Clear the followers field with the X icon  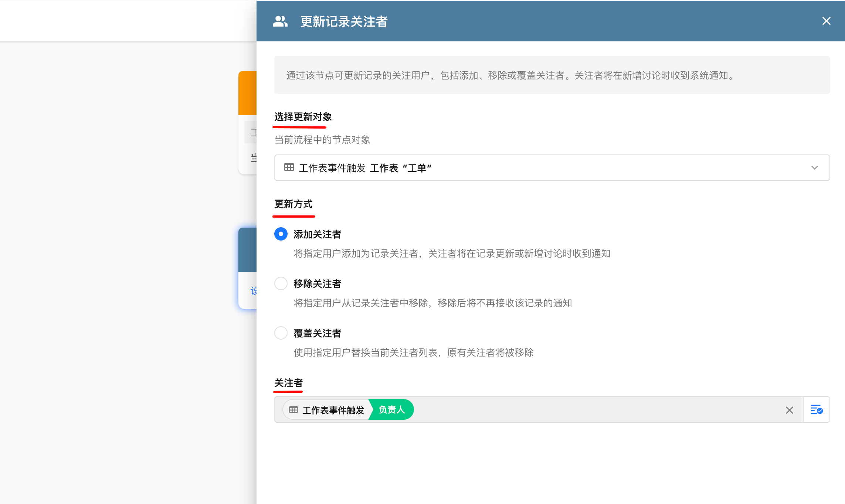(789, 410)
